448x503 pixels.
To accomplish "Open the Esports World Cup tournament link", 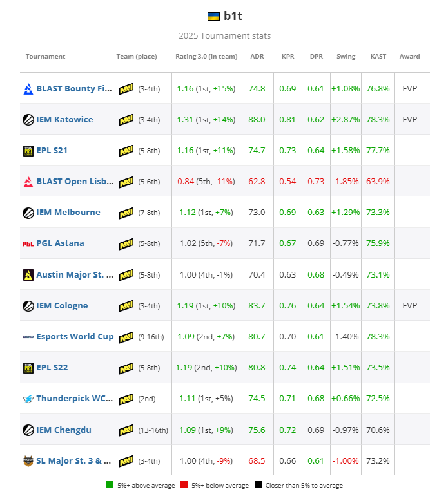I will (75, 336).
